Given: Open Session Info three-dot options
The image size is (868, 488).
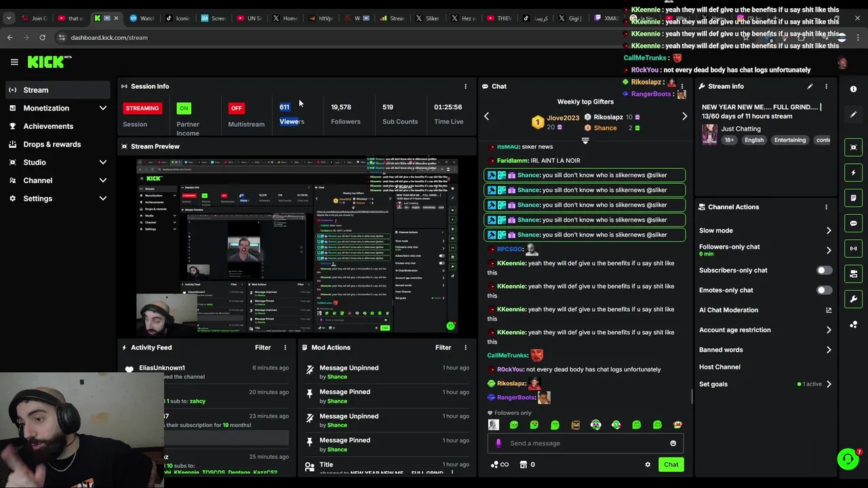Looking at the screenshot, I should coord(465,86).
